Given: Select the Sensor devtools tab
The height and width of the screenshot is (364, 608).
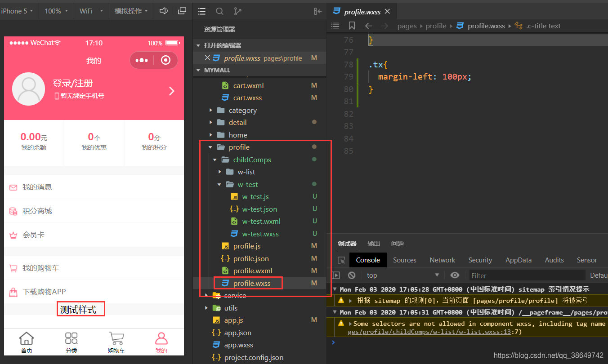Looking at the screenshot, I should coord(587,260).
